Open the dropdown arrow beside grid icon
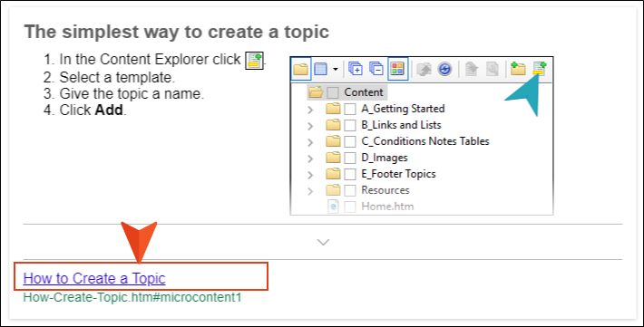 335,69
